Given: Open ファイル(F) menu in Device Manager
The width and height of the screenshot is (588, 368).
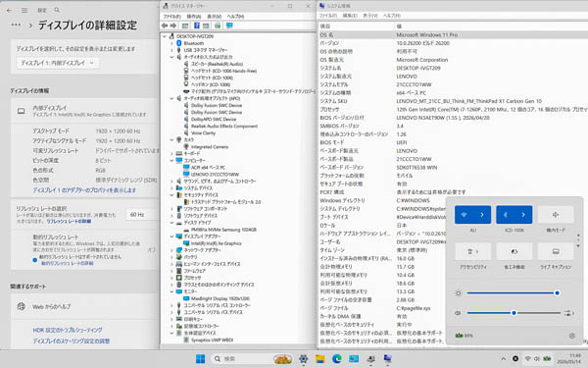Looking at the screenshot, I should tap(171, 17).
